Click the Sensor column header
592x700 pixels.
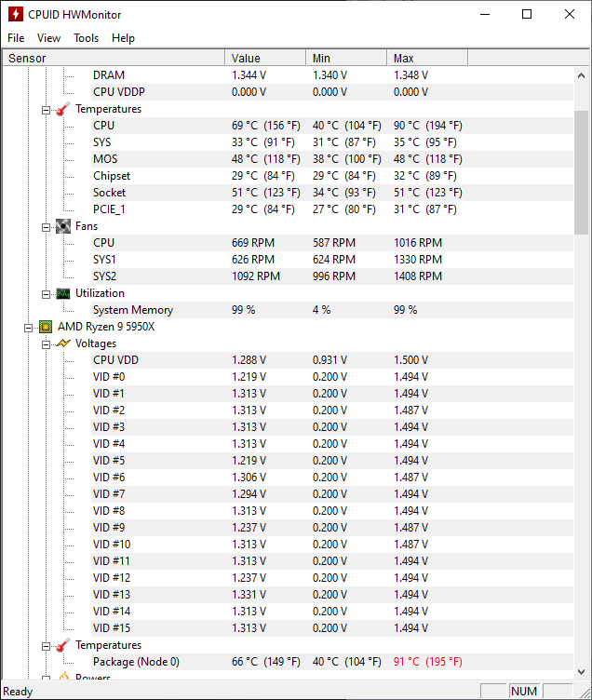click(x=114, y=58)
